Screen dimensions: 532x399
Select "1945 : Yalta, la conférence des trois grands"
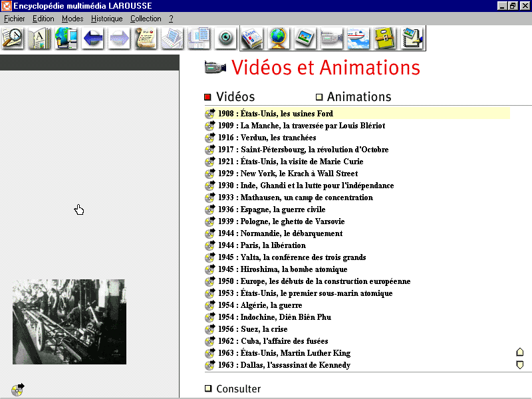(x=286, y=257)
